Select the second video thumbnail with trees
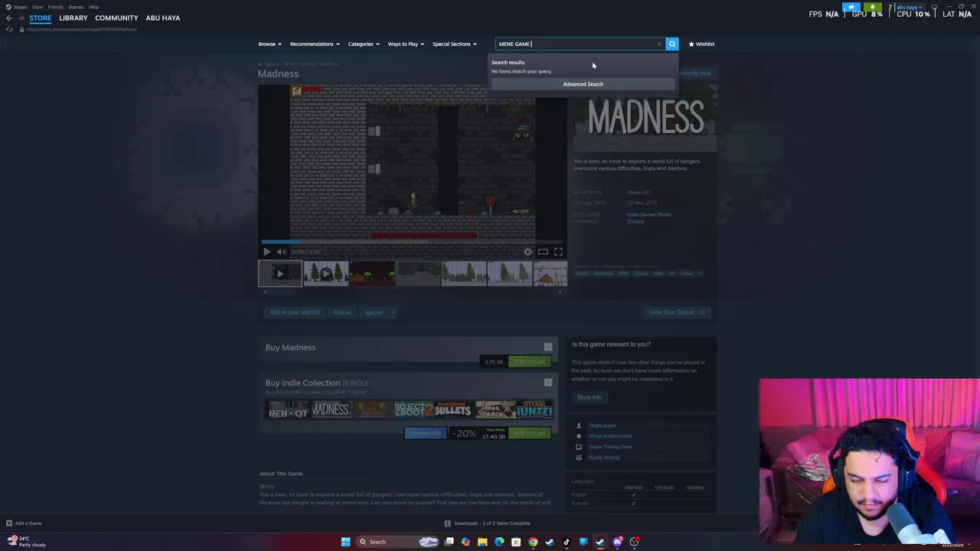980x551 pixels. tap(326, 273)
